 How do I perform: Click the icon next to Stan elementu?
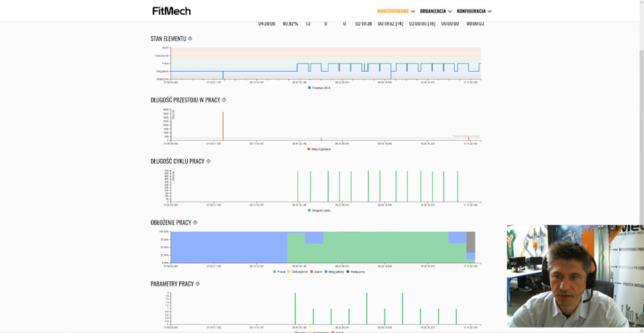[190, 39]
